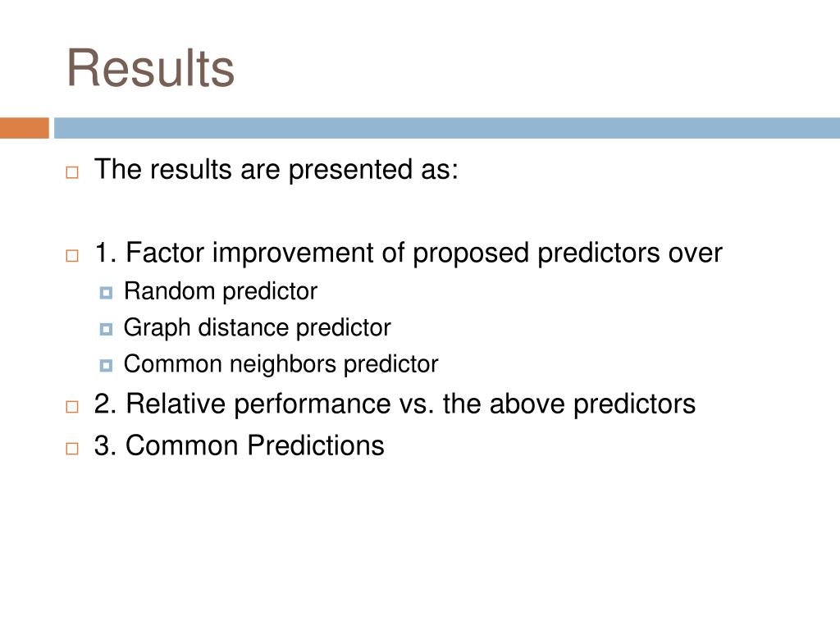This screenshot has height=630, width=840.
Task: Click bullet square before '3. Common Predictions'
Action: point(72,449)
